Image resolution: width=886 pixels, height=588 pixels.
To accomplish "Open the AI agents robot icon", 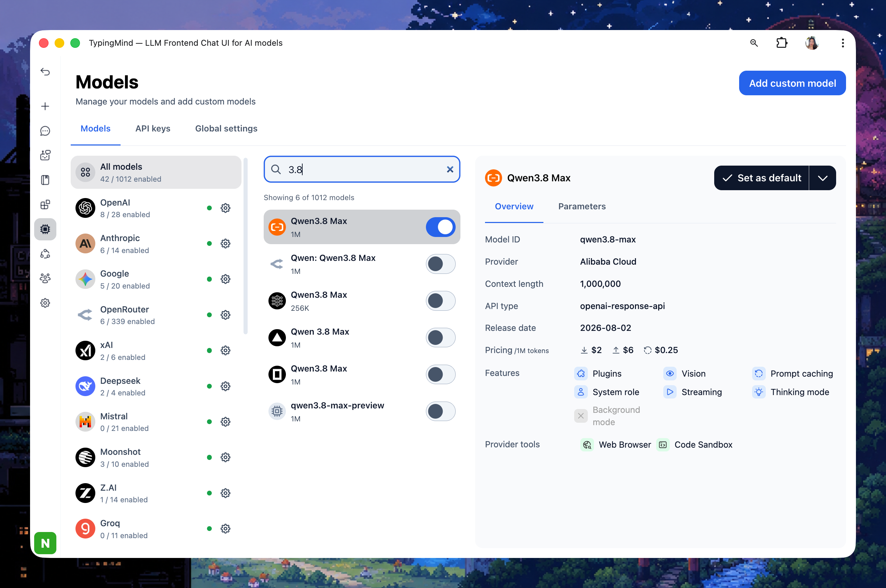I will pos(45,155).
